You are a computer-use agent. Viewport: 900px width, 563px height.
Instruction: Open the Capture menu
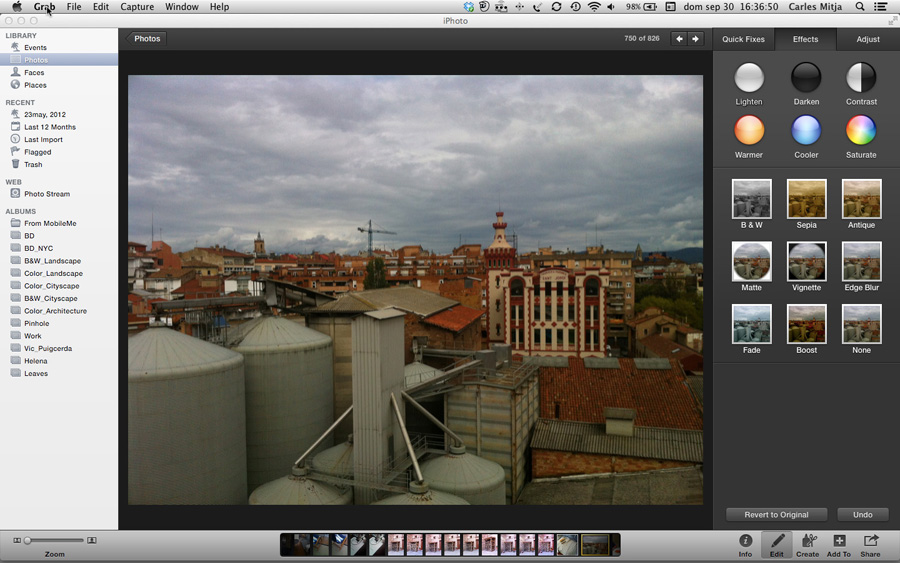pyautogui.click(x=137, y=7)
